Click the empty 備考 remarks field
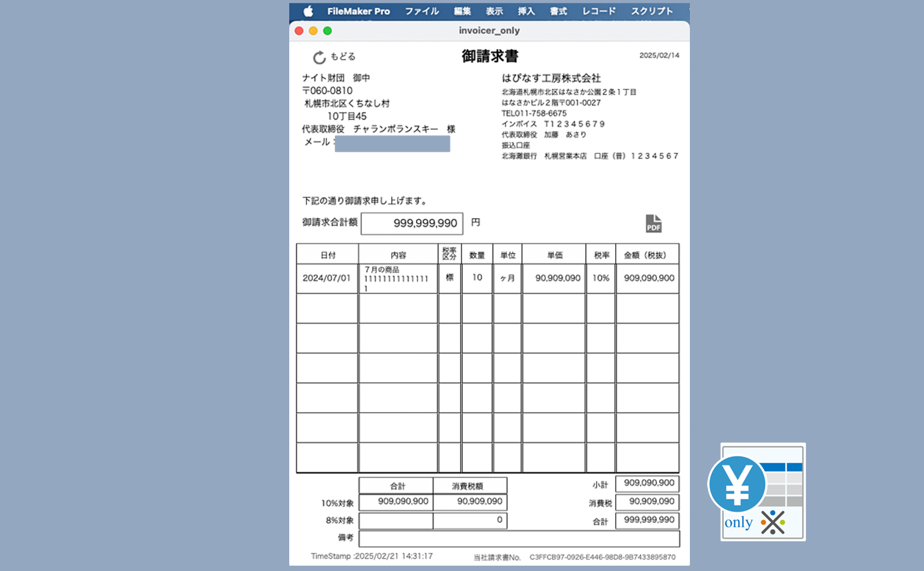 (519, 538)
